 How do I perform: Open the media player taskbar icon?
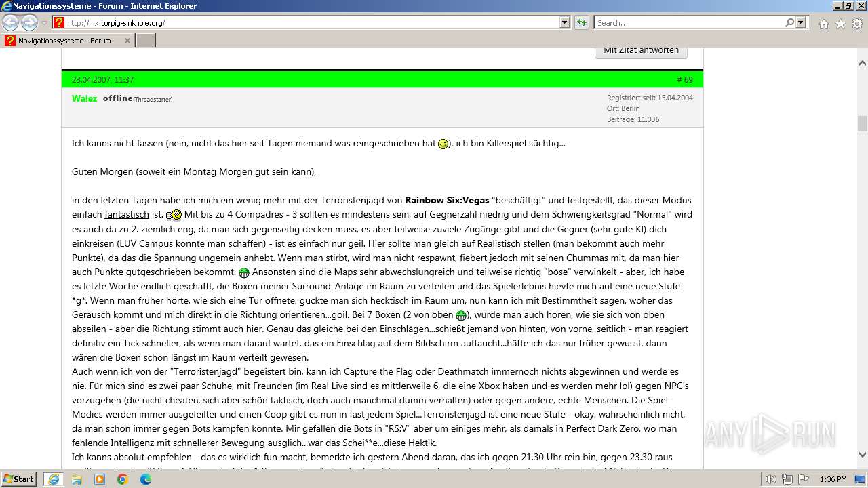pos(100,479)
